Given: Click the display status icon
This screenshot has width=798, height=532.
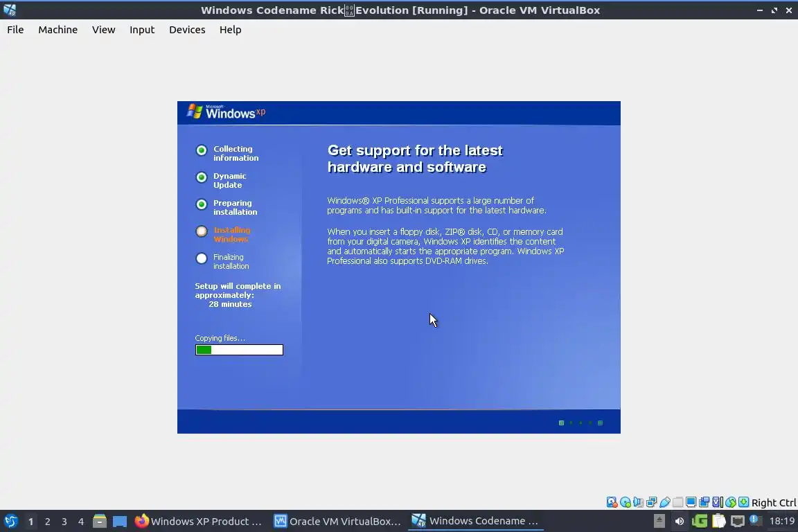Looking at the screenshot, I should coord(691,502).
